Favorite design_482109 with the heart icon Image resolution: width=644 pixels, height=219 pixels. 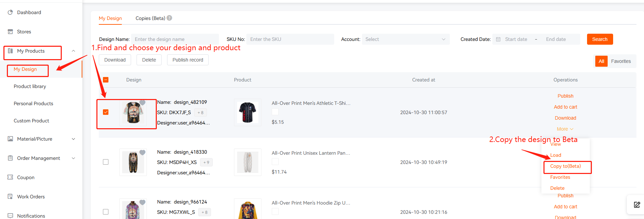[142, 102]
